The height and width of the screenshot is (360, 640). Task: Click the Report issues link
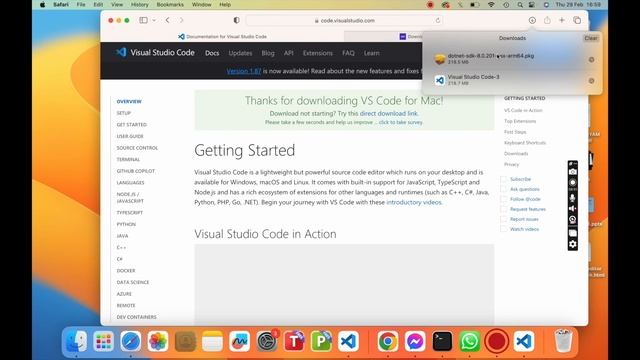524,219
